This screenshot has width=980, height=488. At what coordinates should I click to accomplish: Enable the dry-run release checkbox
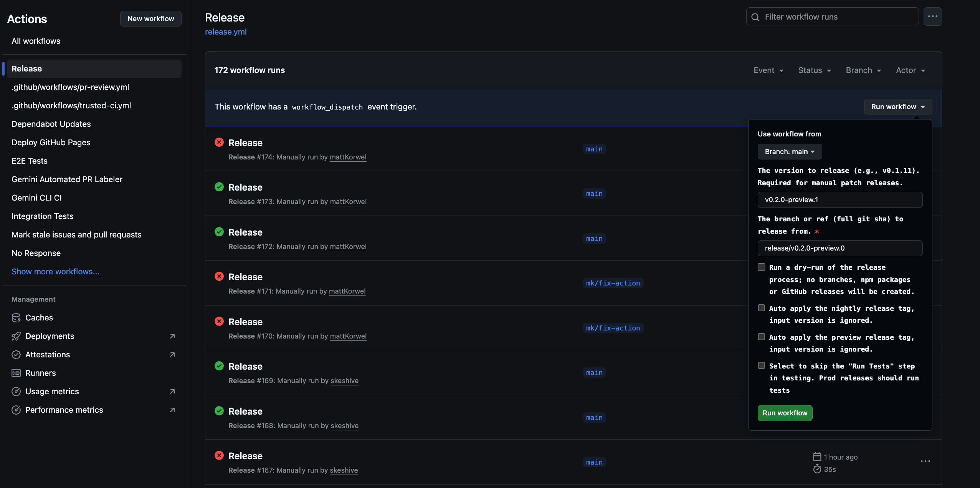tap(762, 267)
